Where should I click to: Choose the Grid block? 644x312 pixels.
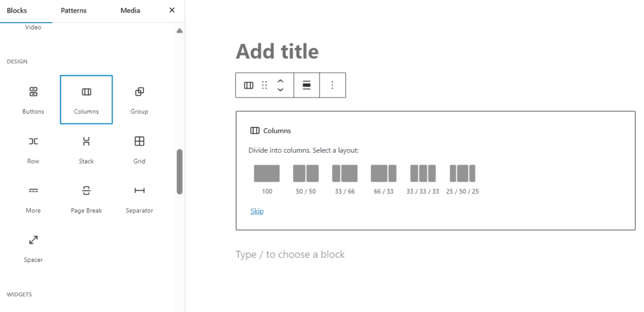[139, 150]
